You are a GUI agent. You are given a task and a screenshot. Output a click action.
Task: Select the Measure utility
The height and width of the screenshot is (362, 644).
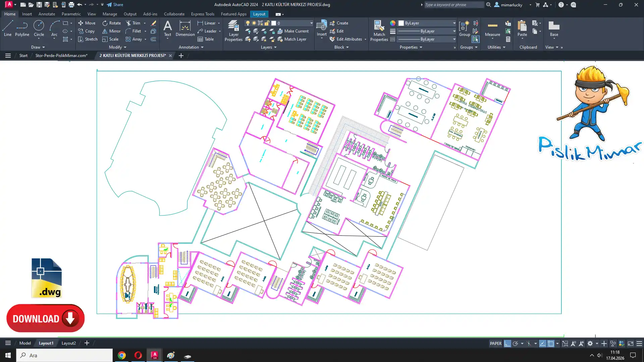click(492, 28)
